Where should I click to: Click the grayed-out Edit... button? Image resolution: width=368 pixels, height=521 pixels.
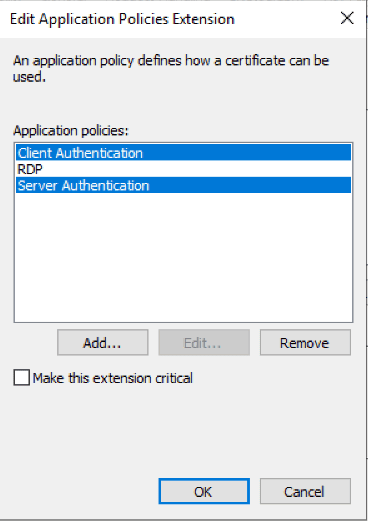204,343
